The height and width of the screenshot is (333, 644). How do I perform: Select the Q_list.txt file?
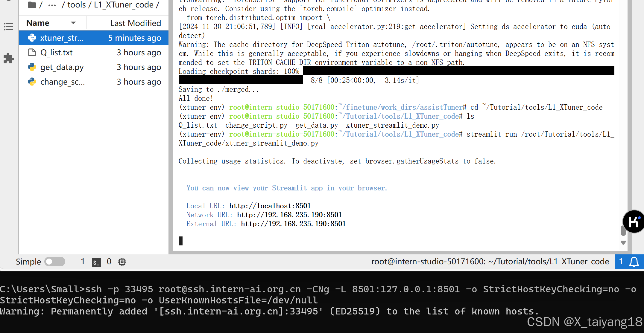tap(56, 53)
